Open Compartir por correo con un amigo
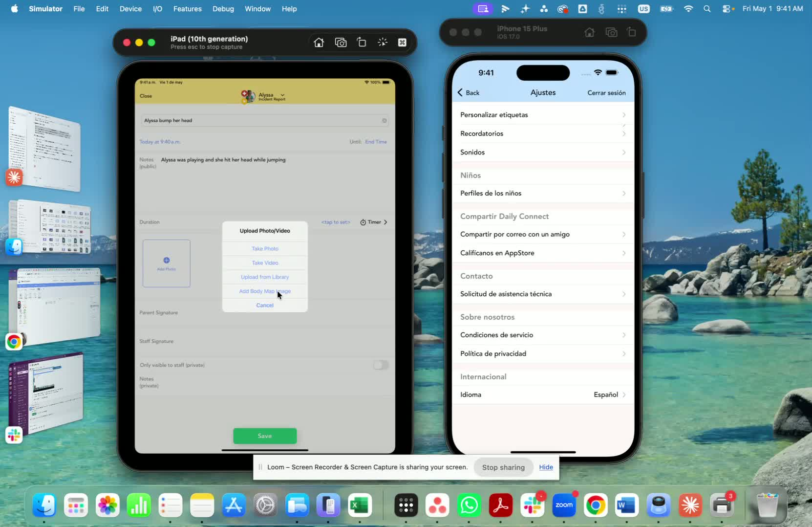Viewport: 812px width, 527px height. point(543,234)
